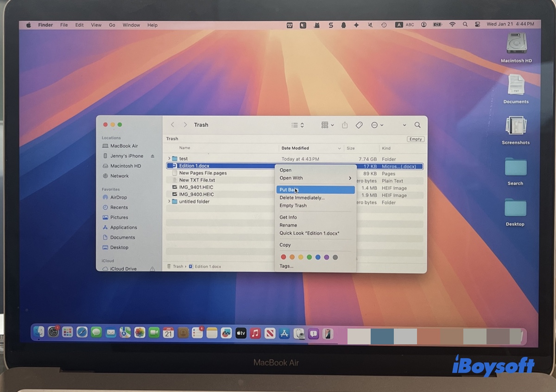556x392 pixels.
Task: Click the back navigation arrow in Finder
Action: pyautogui.click(x=173, y=124)
